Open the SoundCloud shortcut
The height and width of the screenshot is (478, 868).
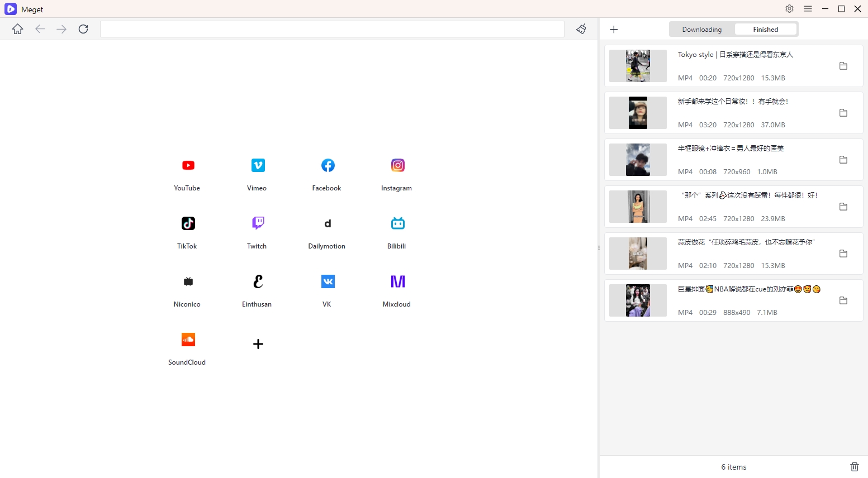(x=188, y=340)
